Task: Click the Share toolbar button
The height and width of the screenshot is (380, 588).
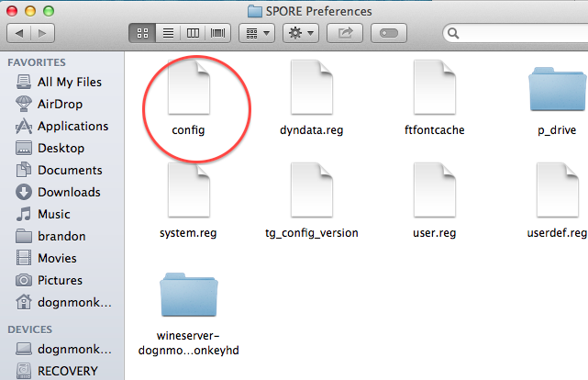Action: tap(346, 33)
